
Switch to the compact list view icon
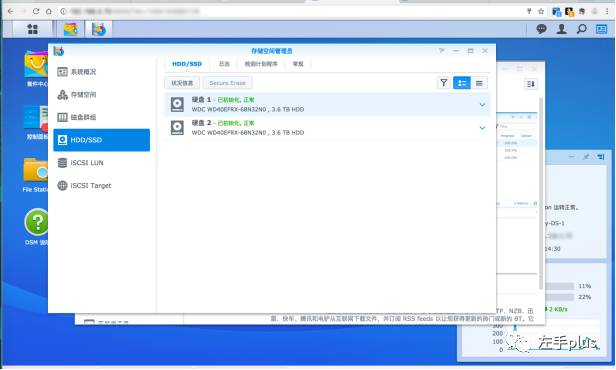479,83
